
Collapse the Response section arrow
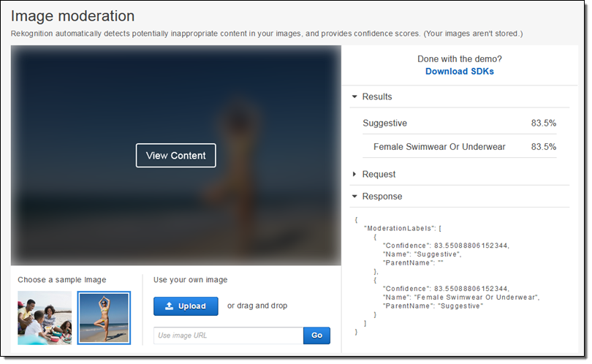[x=354, y=197]
